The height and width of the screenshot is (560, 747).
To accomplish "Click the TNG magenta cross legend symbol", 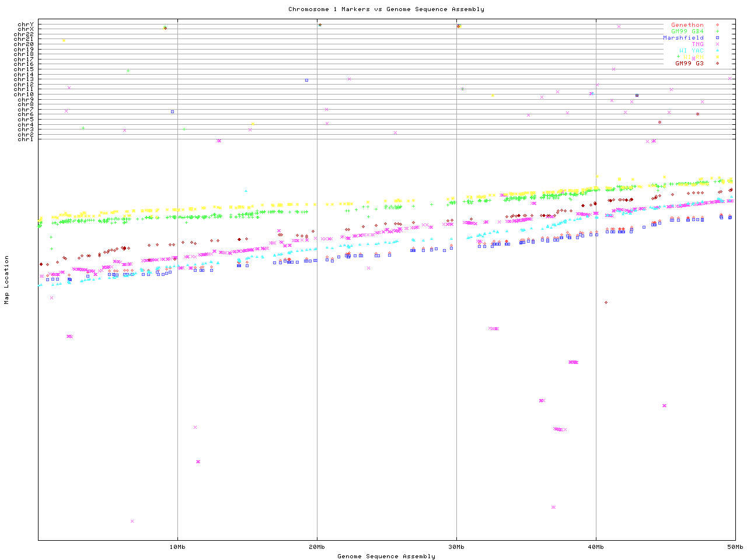I will point(717,44).
